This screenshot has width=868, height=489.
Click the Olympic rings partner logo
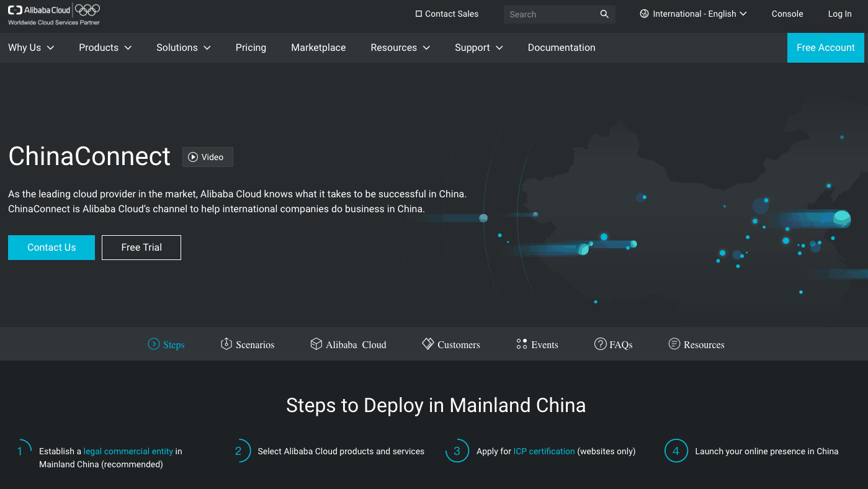87,10
